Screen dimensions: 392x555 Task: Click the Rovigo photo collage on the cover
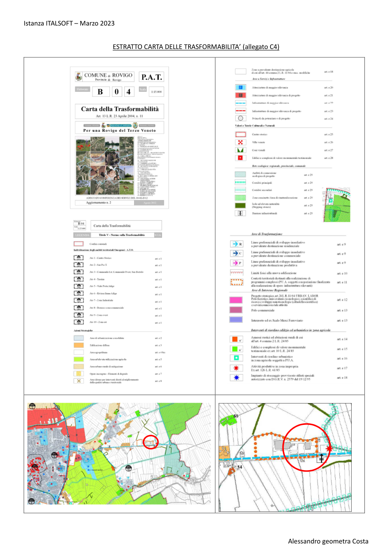pyautogui.click(x=105, y=166)
